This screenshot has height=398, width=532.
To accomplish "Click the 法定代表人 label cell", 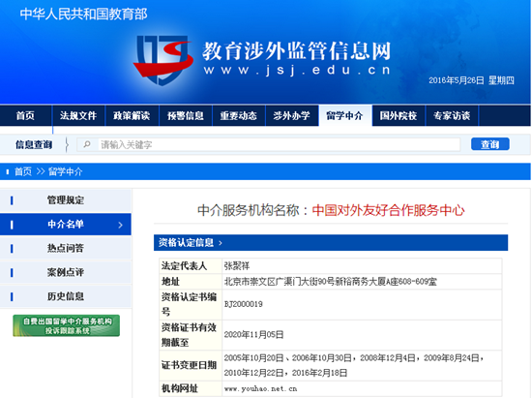I will (191, 265).
